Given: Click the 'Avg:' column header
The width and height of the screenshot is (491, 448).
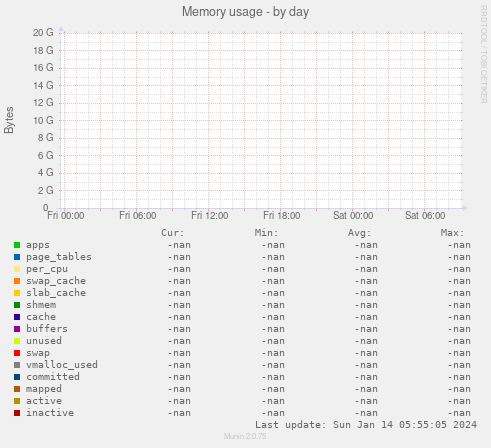Looking at the screenshot, I should 359,233.
